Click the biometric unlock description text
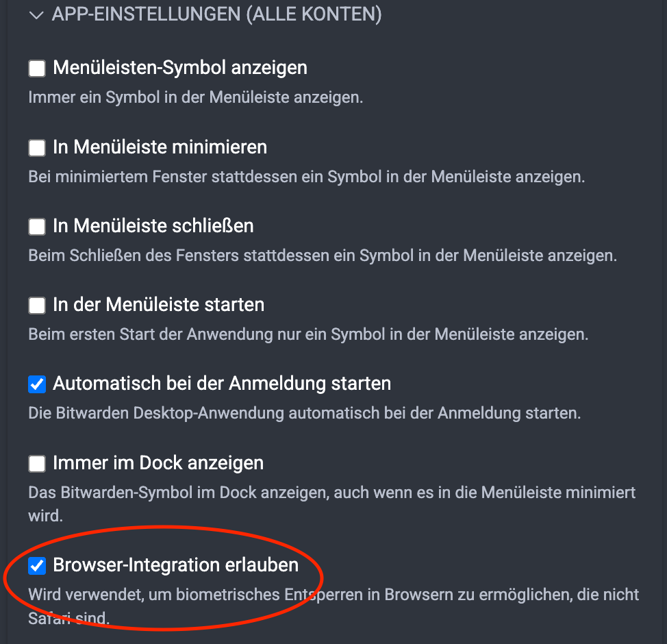 pos(333,595)
